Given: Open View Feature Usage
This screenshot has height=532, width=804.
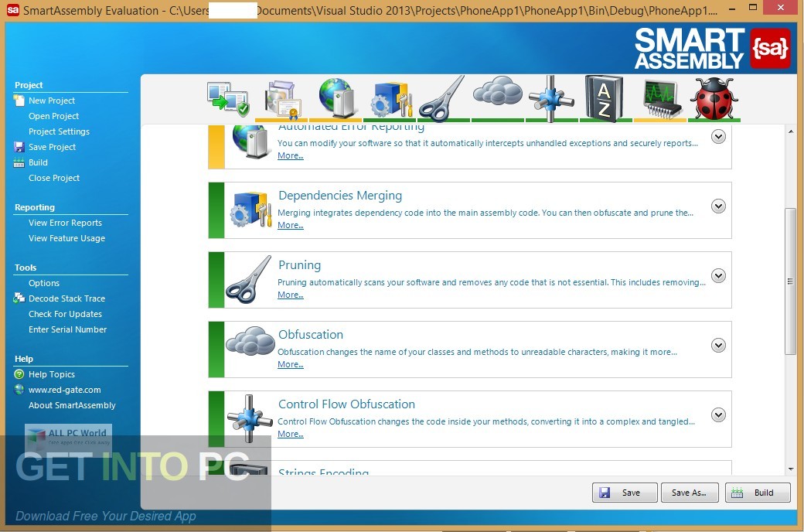Looking at the screenshot, I should tap(66, 238).
